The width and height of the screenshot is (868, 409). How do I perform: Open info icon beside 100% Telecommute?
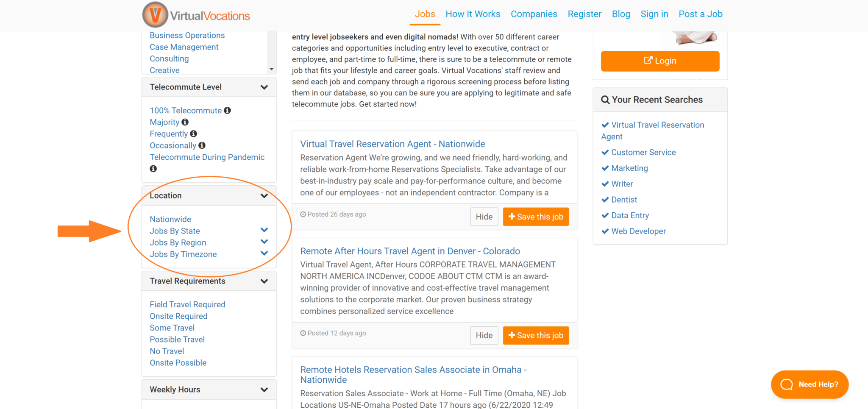(228, 110)
